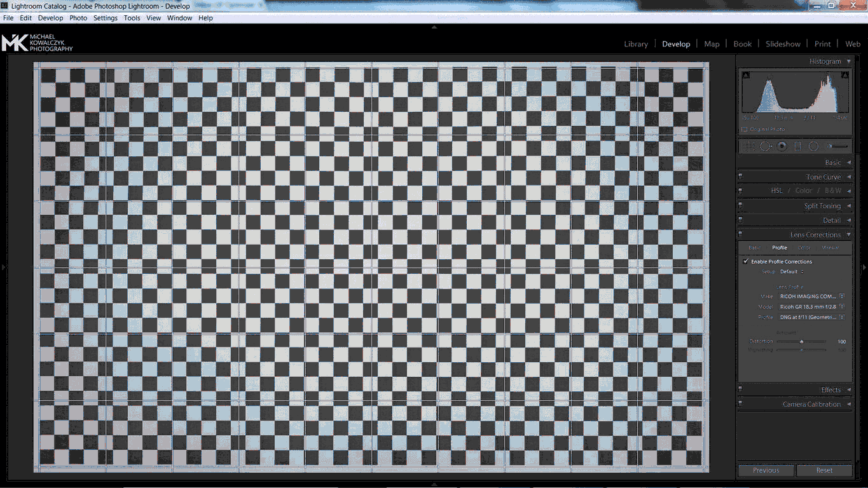868x488 pixels.
Task: Open the Develop menu
Action: [51, 18]
